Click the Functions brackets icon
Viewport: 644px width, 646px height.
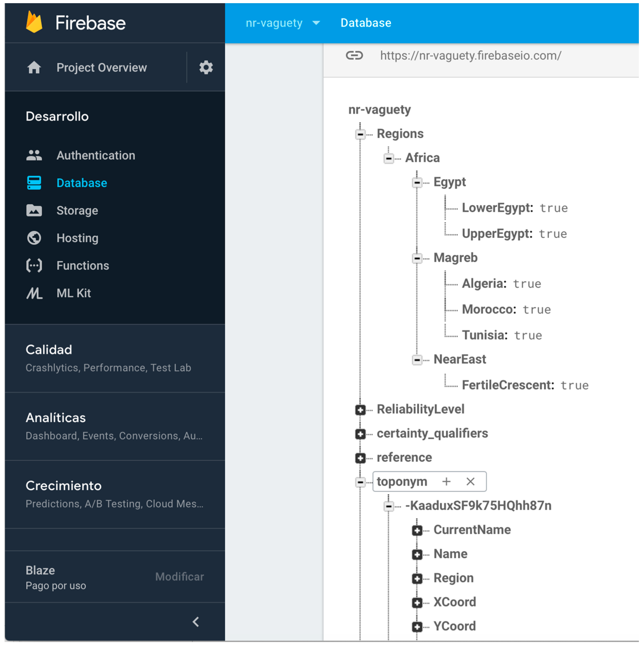34,265
